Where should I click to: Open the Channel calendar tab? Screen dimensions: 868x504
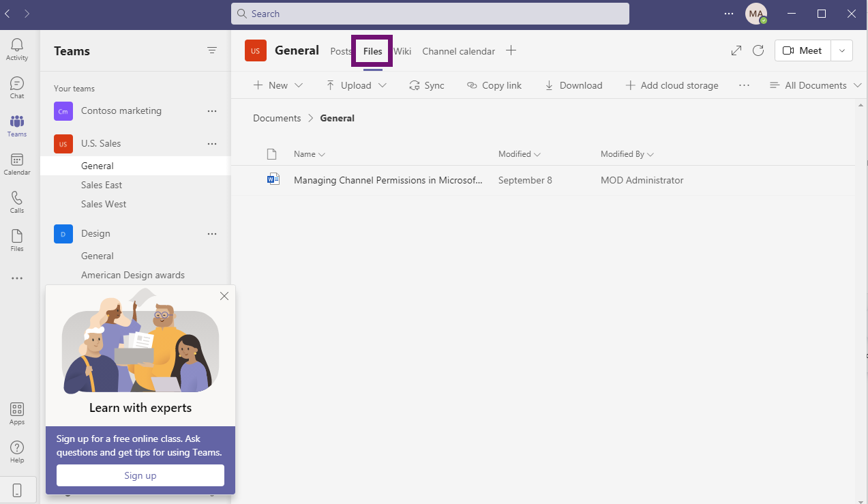[x=459, y=51]
